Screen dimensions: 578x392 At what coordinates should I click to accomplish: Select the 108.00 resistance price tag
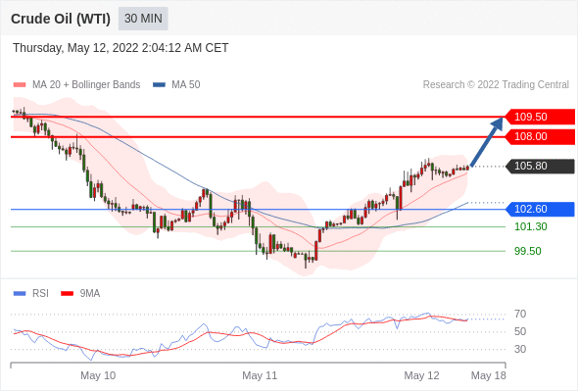coord(540,137)
